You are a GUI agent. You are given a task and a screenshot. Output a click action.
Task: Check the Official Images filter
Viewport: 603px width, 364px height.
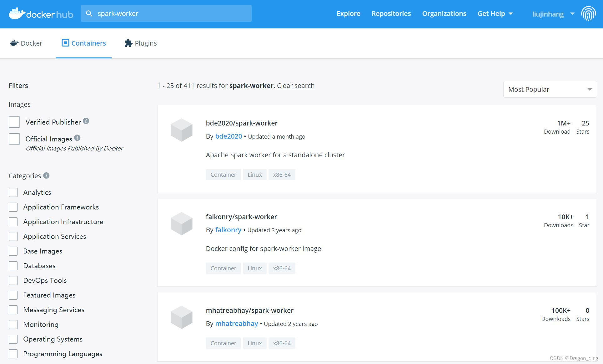click(x=14, y=139)
